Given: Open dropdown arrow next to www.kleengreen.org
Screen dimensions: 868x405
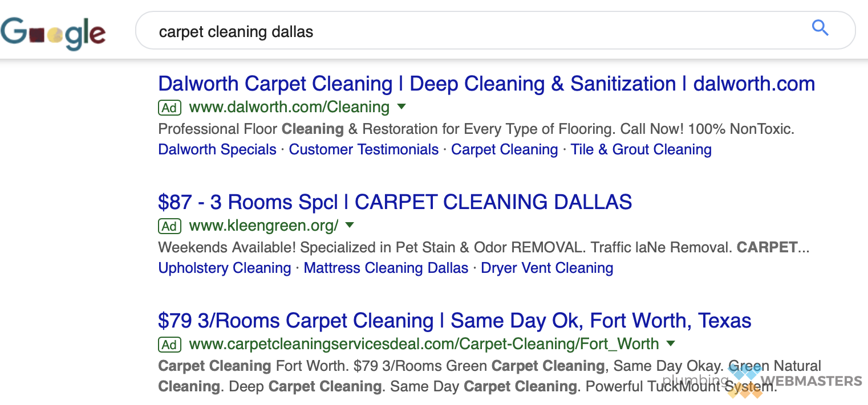Looking at the screenshot, I should (x=350, y=225).
